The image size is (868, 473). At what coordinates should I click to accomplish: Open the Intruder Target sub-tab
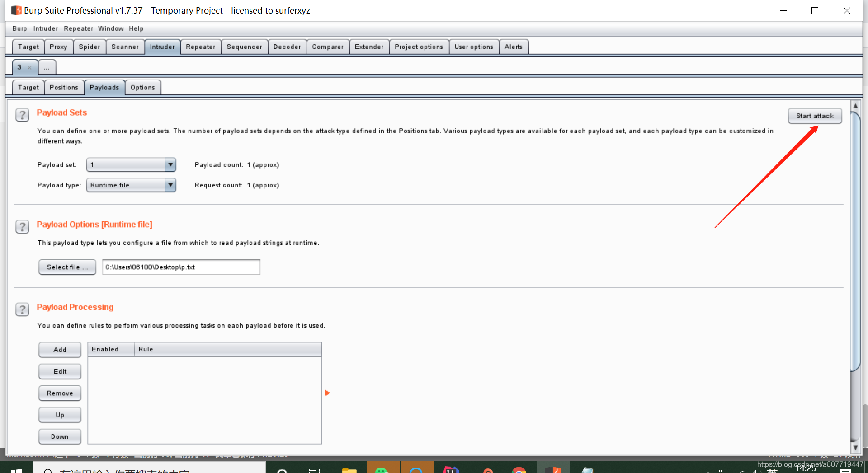(x=28, y=87)
